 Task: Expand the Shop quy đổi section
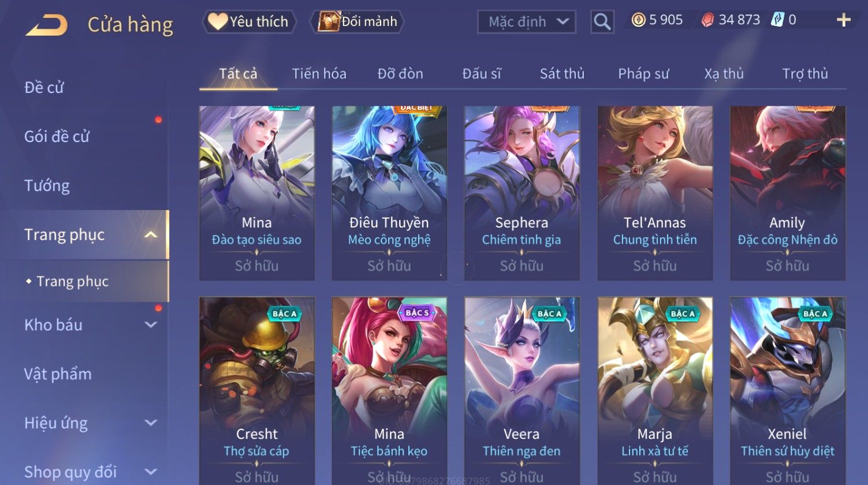point(151,472)
